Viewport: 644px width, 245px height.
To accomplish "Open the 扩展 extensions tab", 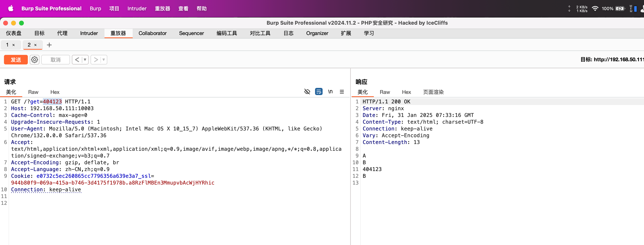I will (346, 33).
